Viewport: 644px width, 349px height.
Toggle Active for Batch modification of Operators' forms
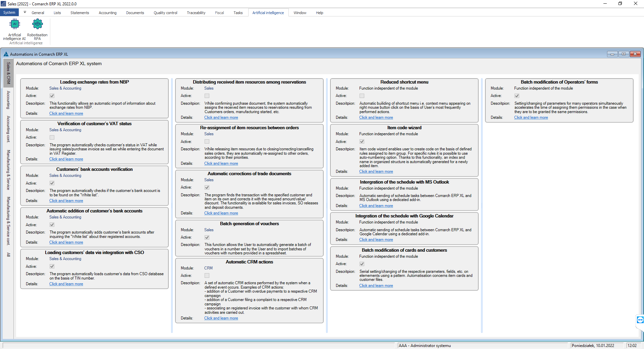pyautogui.click(x=517, y=96)
